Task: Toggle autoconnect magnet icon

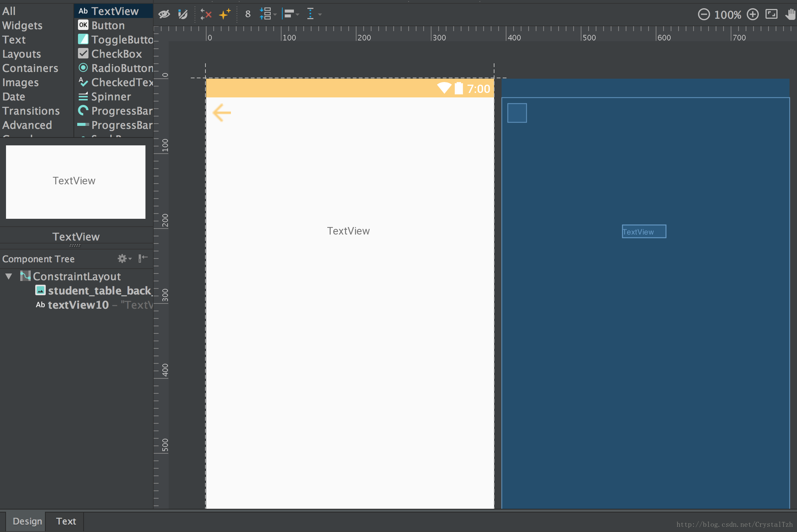Action: pos(183,15)
